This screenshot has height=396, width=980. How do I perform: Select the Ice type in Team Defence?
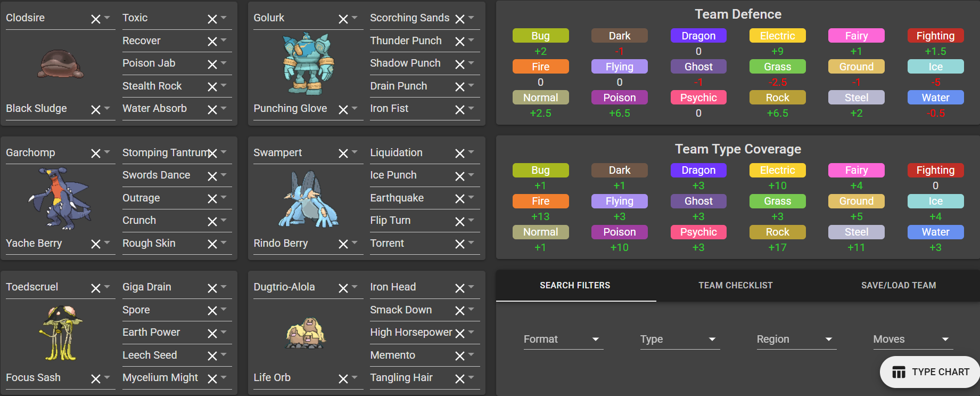tap(935, 67)
